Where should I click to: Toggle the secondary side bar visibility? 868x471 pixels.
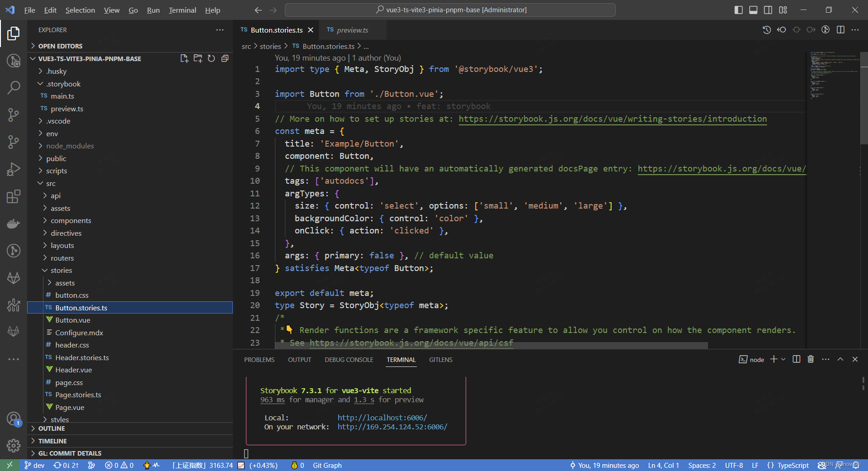768,10
